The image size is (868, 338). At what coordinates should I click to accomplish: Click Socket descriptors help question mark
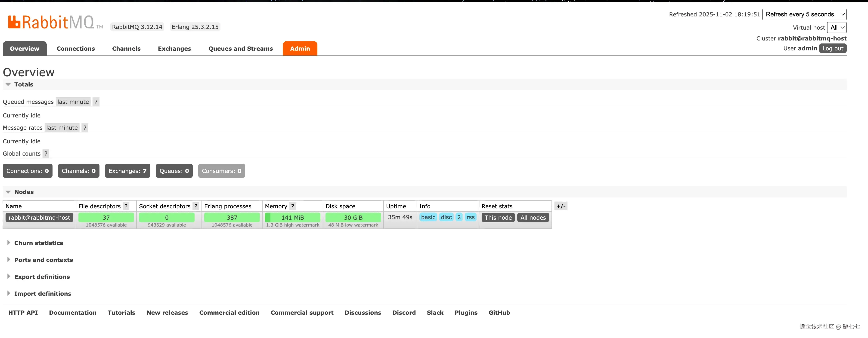196,206
